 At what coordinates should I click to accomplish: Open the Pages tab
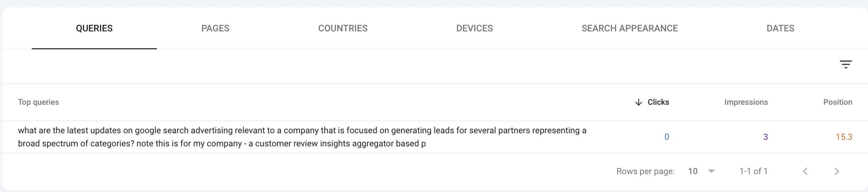tap(215, 28)
